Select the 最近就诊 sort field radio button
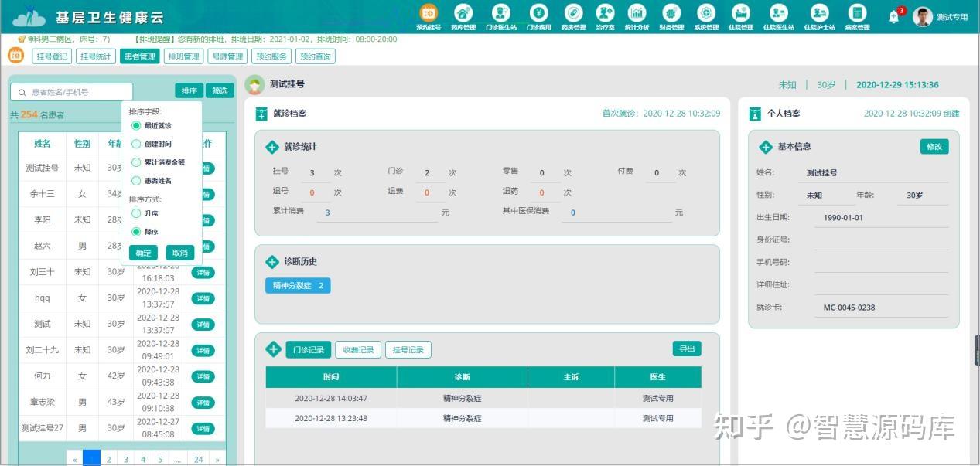Viewport: 980px width, 466px height. [x=137, y=124]
